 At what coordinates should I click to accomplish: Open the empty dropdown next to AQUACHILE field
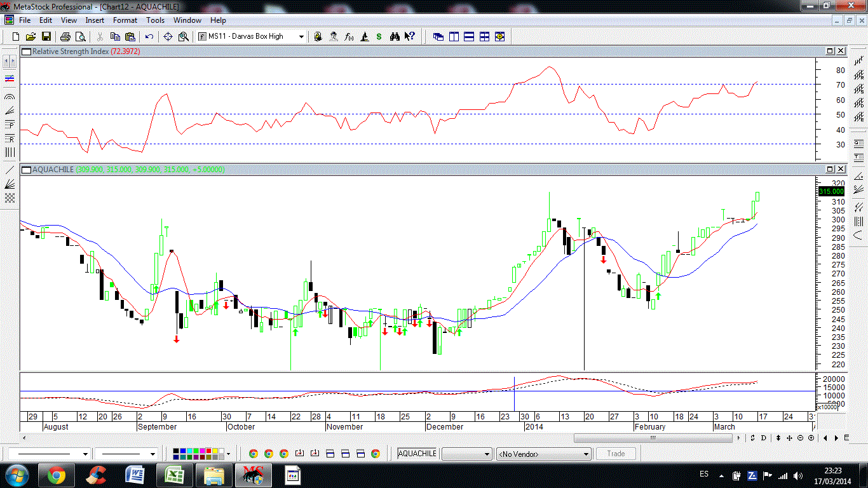(467, 454)
